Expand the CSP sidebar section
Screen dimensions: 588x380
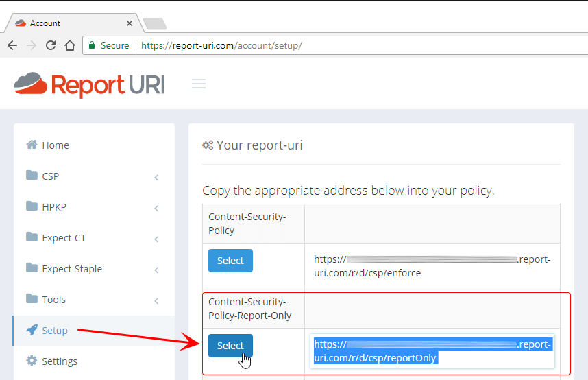click(x=93, y=176)
